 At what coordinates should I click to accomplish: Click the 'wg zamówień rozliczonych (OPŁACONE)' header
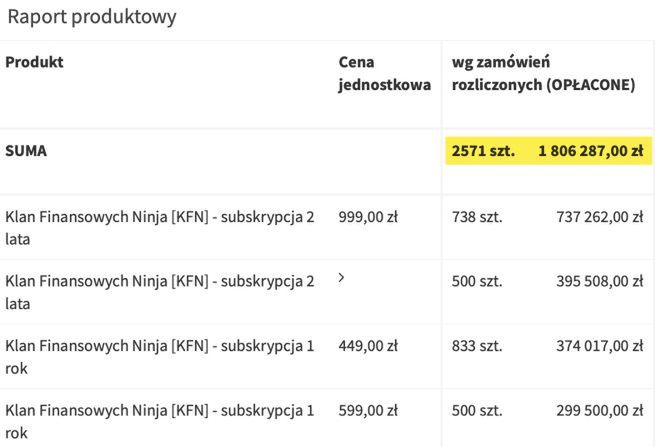[543, 74]
